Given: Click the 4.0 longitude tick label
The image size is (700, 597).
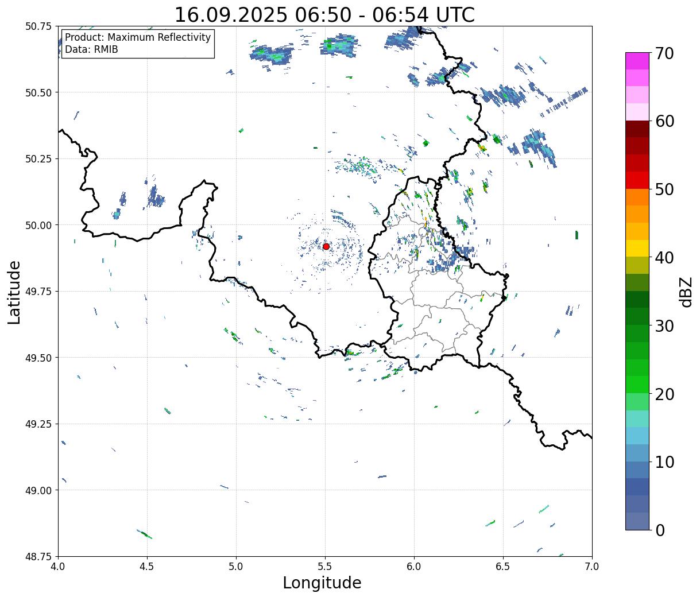Looking at the screenshot, I should 58,567.
